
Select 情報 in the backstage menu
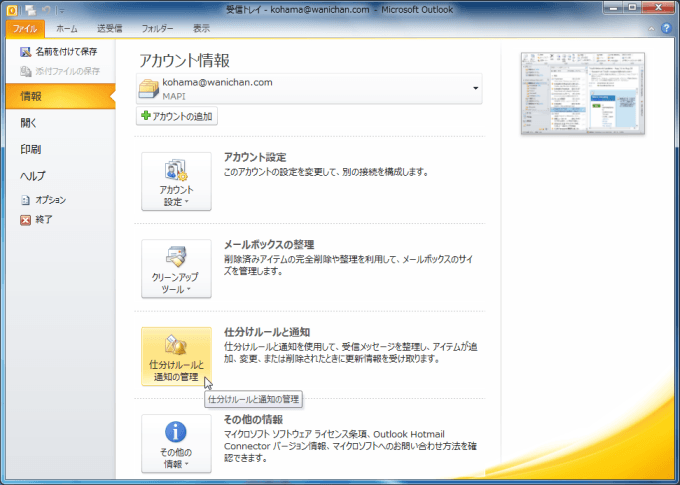point(60,96)
